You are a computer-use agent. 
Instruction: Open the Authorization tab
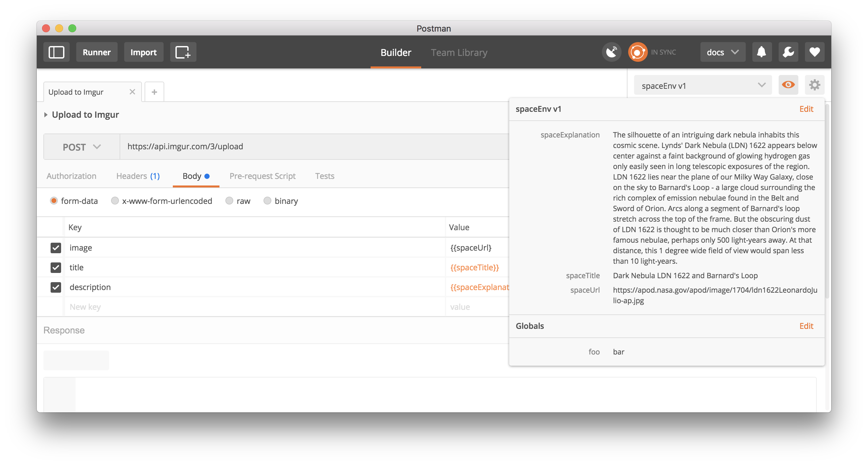click(71, 176)
